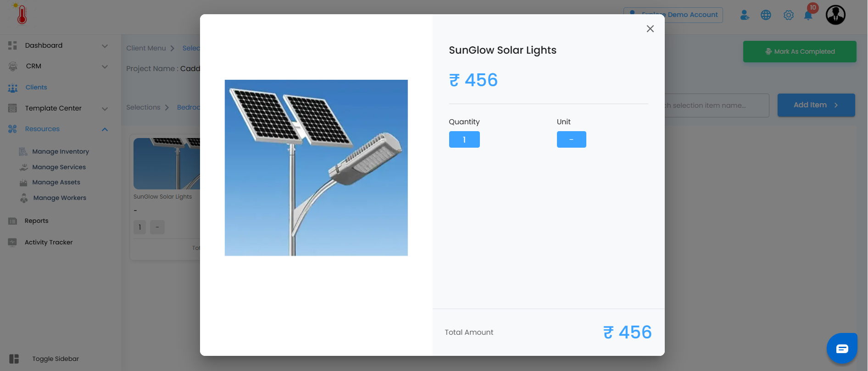Open the Reports menu item

click(36, 221)
